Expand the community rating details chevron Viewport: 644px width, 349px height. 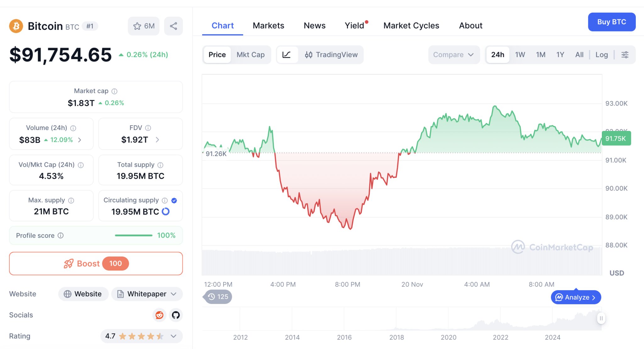[173, 336]
